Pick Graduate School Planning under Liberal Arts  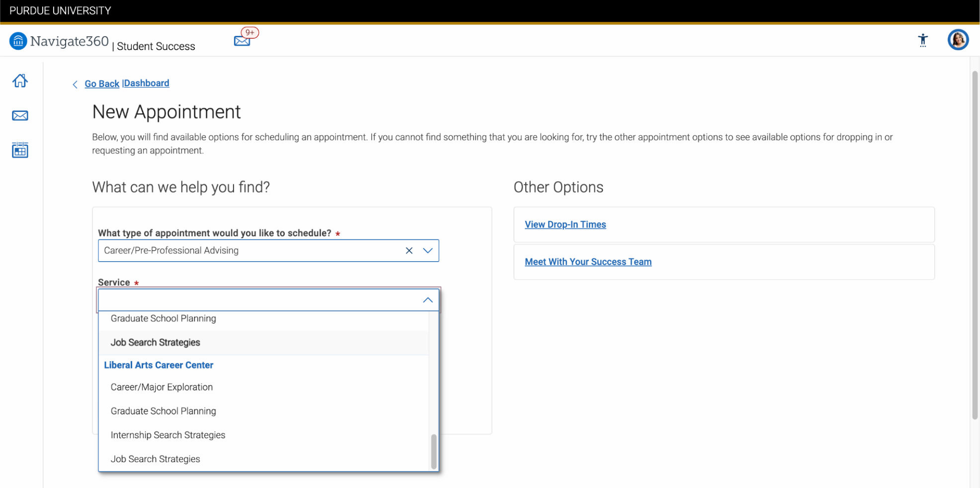click(x=163, y=411)
